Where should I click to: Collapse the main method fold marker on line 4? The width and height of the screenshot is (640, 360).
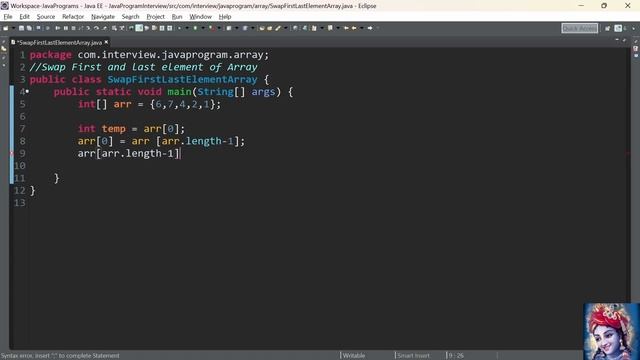click(x=27, y=91)
